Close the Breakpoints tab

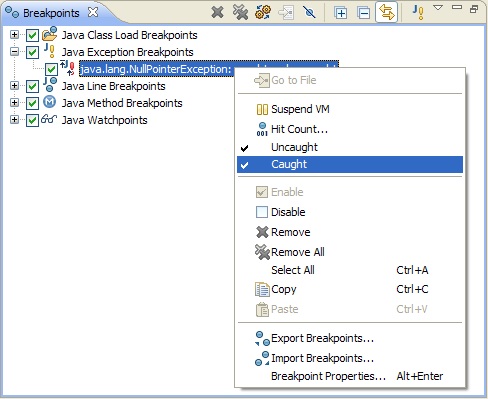click(x=93, y=13)
